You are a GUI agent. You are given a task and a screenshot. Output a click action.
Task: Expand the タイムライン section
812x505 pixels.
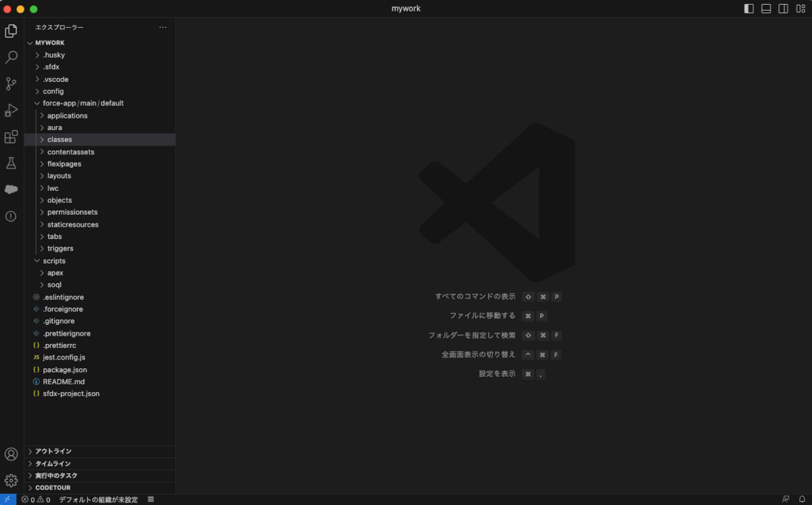pos(100,464)
